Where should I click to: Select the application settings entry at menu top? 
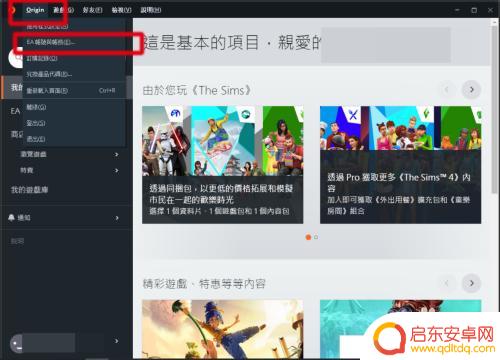coord(74,26)
